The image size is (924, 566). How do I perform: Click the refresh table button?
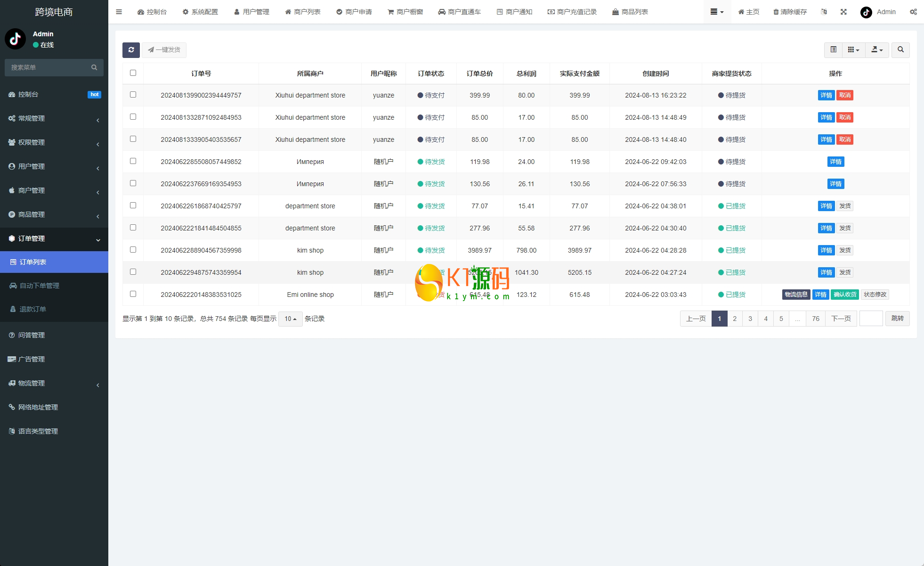click(x=131, y=50)
